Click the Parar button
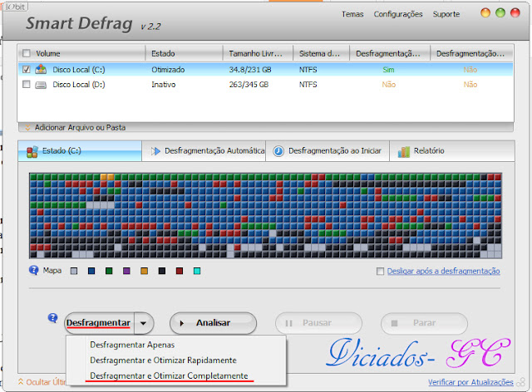 coord(424,323)
